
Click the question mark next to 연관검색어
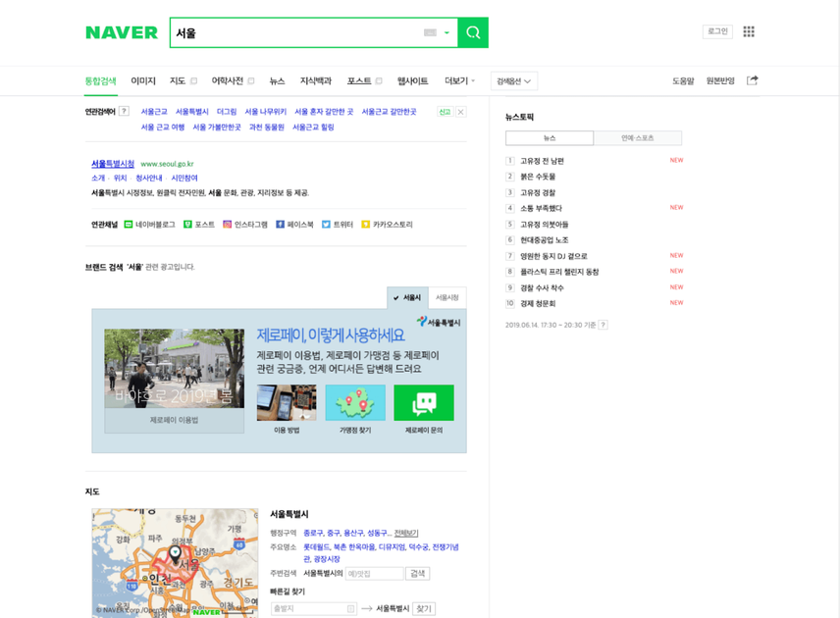coord(124,112)
